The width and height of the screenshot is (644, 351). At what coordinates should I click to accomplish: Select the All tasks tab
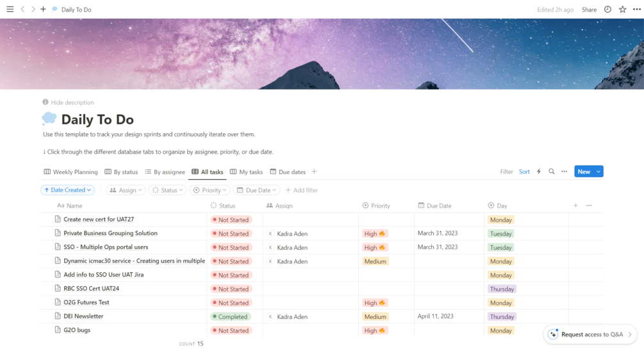(208, 172)
